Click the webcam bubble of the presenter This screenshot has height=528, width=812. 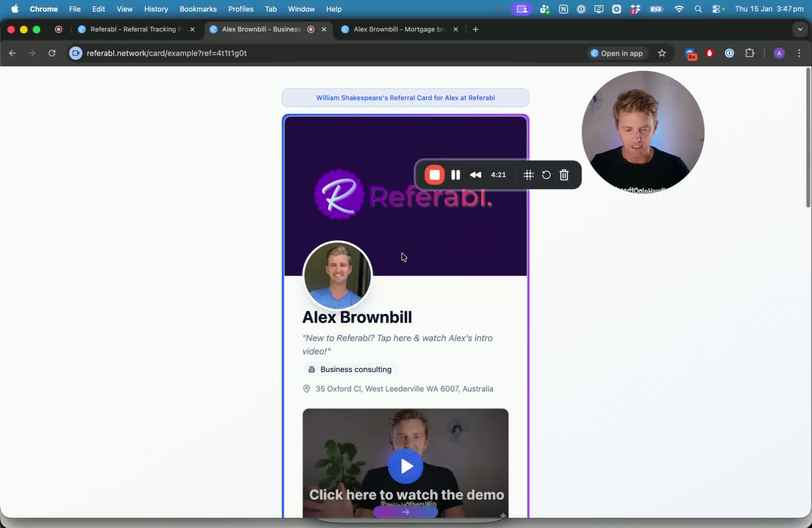pos(643,132)
